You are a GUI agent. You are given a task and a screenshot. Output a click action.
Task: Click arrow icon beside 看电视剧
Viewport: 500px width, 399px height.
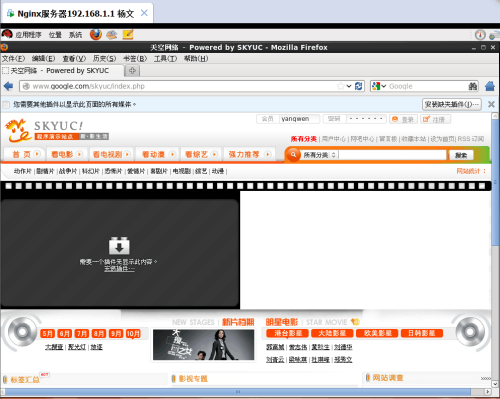127,154
